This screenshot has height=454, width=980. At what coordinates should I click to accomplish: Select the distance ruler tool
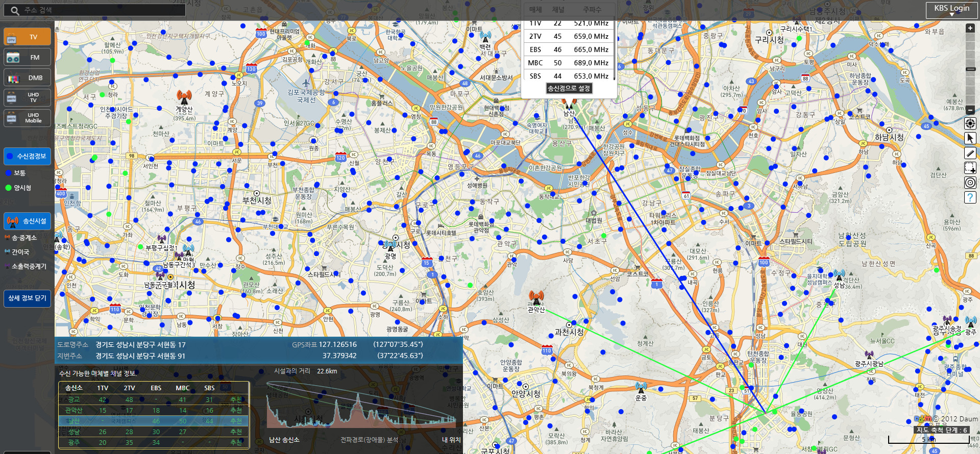pyautogui.click(x=970, y=153)
